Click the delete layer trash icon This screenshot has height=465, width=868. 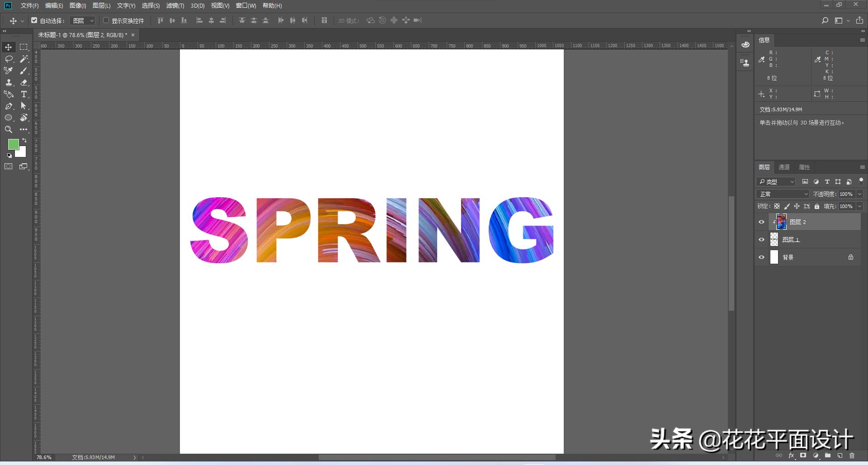pyautogui.click(x=852, y=456)
